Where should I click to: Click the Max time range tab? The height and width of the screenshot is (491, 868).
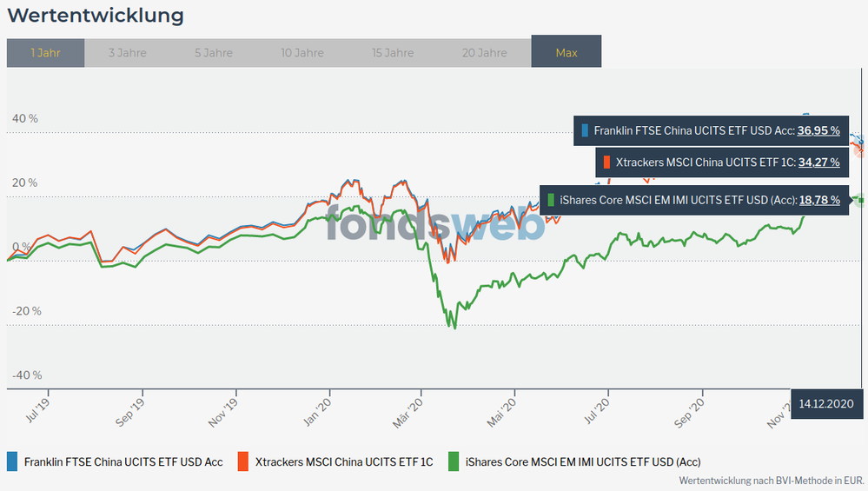tap(566, 53)
